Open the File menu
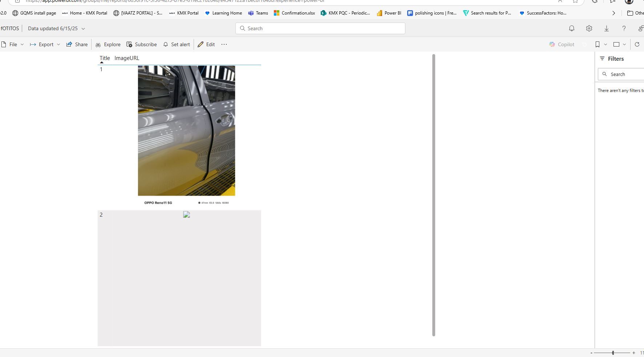This screenshot has width=644, height=357. (x=12, y=44)
